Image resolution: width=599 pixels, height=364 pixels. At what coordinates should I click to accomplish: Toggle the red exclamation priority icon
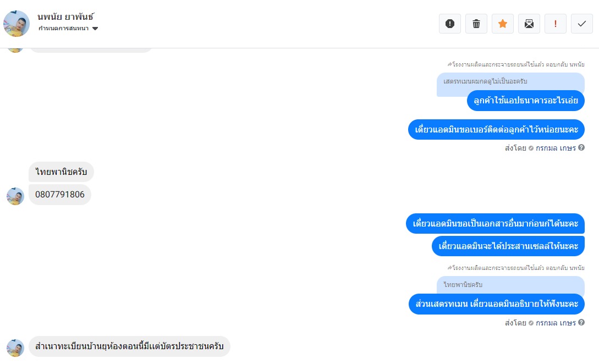pos(555,24)
